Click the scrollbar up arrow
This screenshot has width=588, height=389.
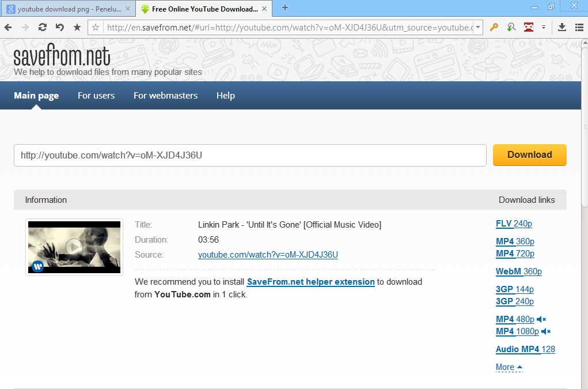coord(584,43)
